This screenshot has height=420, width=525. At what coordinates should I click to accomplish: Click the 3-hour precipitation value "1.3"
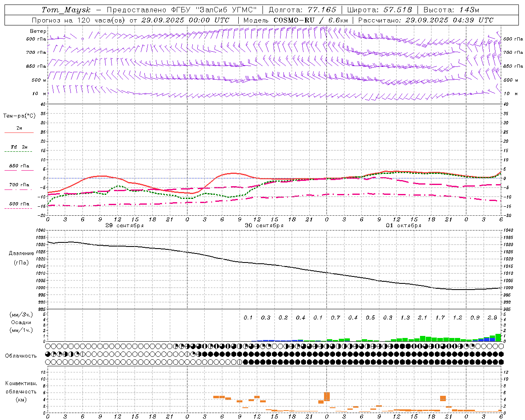pyautogui.click(x=405, y=317)
